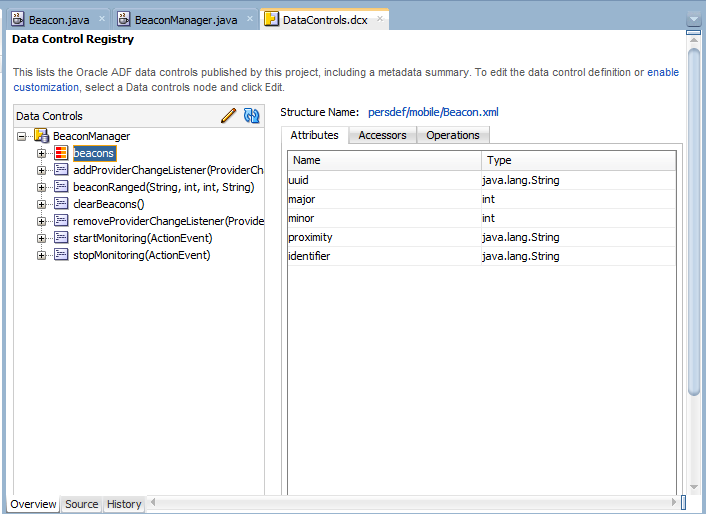Screen dimensions: 706x514
Task: Click the pencil Edit icon in Data Controls
Action: (x=229, y=116)
